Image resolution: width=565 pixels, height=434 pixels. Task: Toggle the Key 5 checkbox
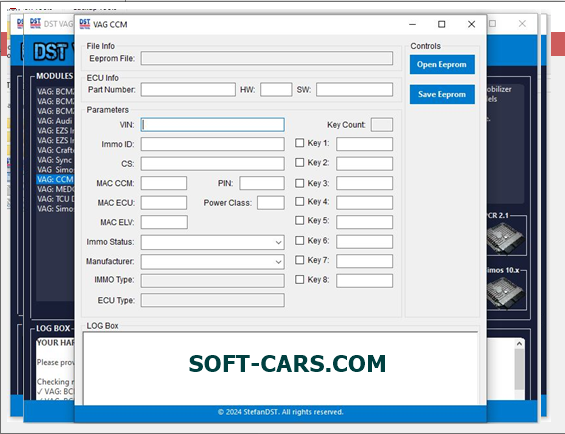(x=299, y=220)
